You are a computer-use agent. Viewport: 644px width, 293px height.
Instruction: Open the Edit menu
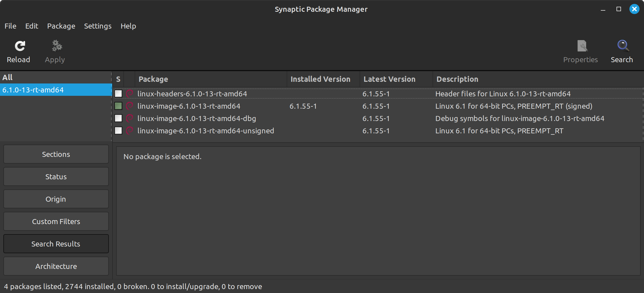pyautogui.click(x=32, y=26)
